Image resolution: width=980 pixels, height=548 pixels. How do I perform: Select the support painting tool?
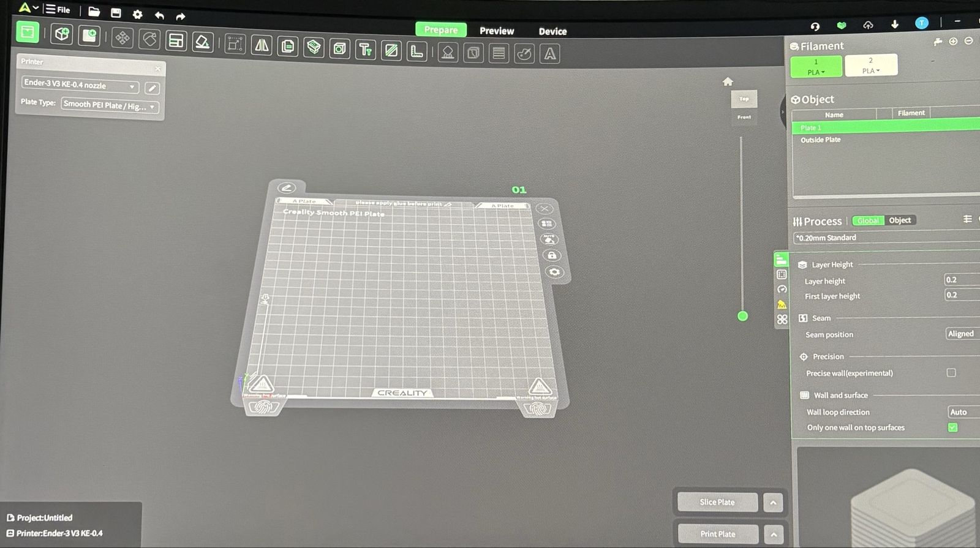[x=448, y=53]
